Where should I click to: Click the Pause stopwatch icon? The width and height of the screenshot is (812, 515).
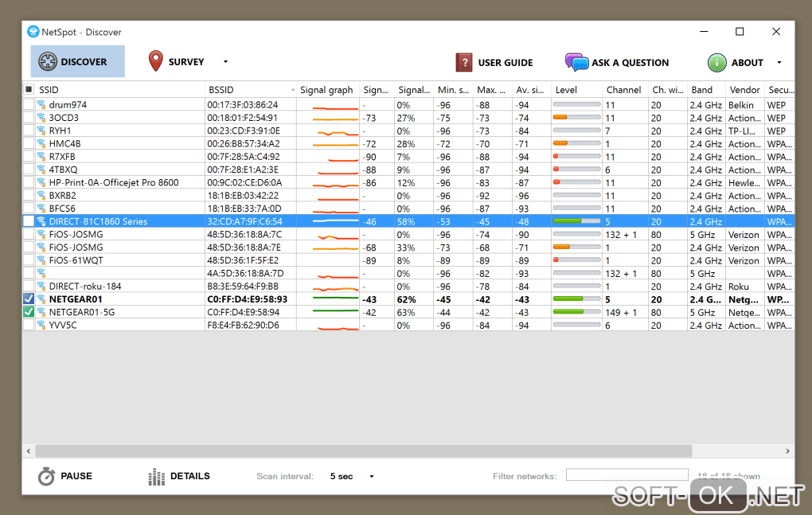(46, 476)
